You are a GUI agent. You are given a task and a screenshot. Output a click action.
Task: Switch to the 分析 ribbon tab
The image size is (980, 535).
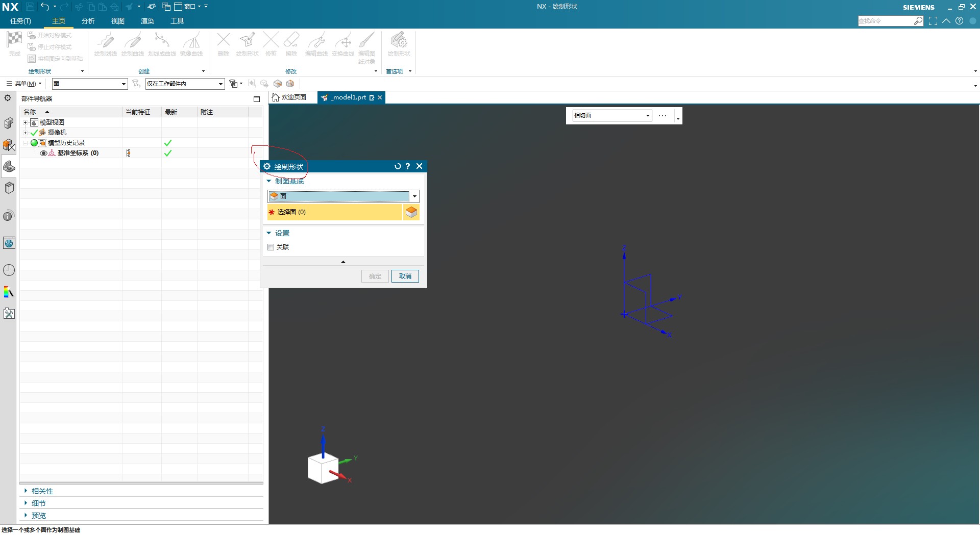[x=88, y=21]
